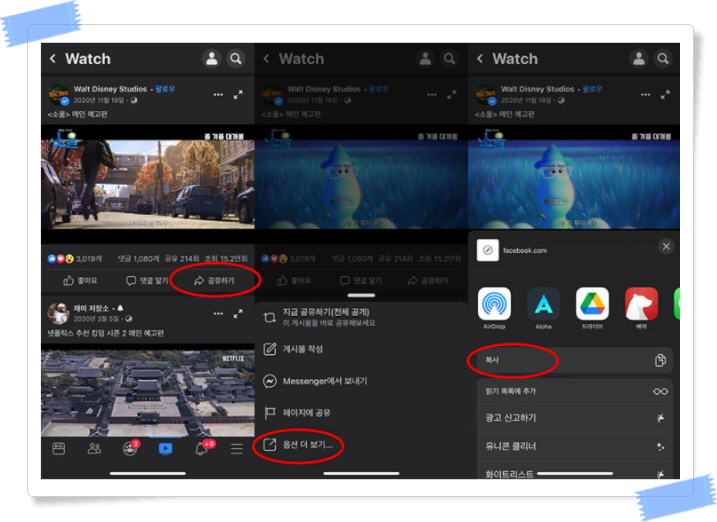Select 게시물 작성 in the share sheet
Viewport: 717px width, 522px height.
[x=361, y=349]
